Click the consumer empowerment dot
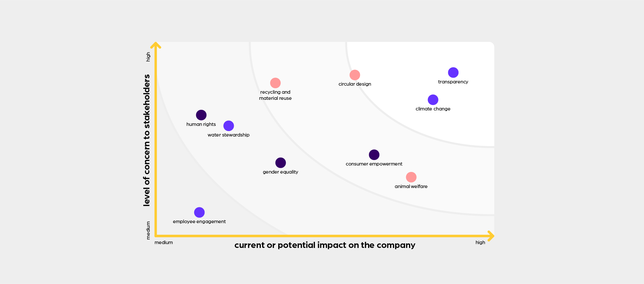 (x=374, y=155)
